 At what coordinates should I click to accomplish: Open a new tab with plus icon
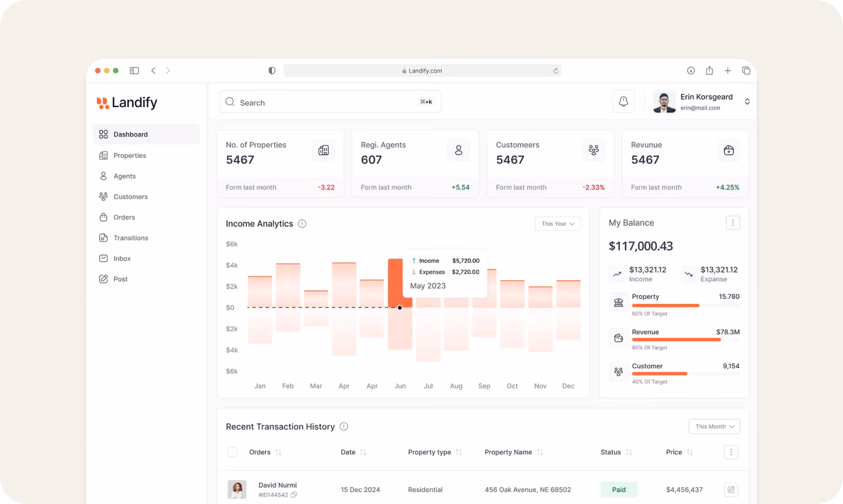click(727, 71)
